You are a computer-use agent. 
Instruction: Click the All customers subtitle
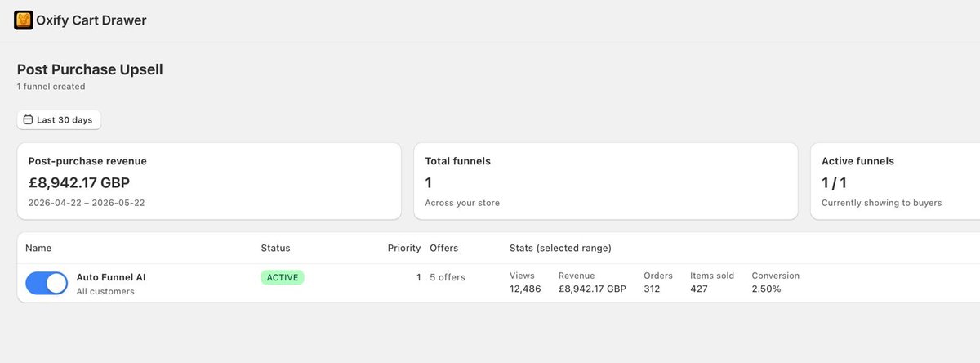[x=105, y=291]
